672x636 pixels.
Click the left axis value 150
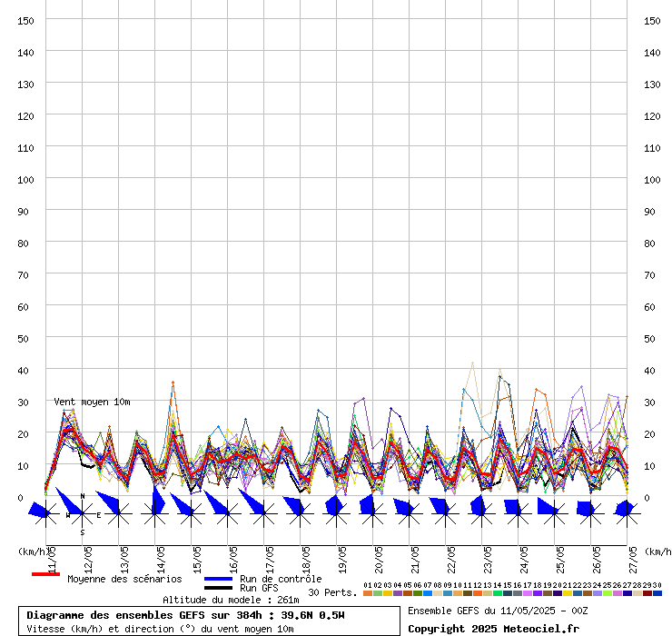[x=25, y=21]
